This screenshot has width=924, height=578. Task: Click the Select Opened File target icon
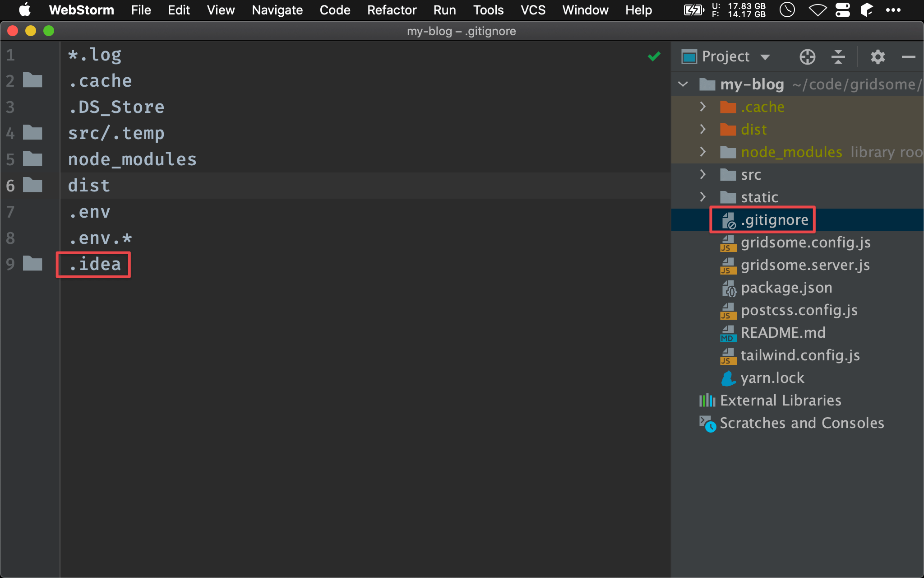pyautogui.click(x=807, y=57)
